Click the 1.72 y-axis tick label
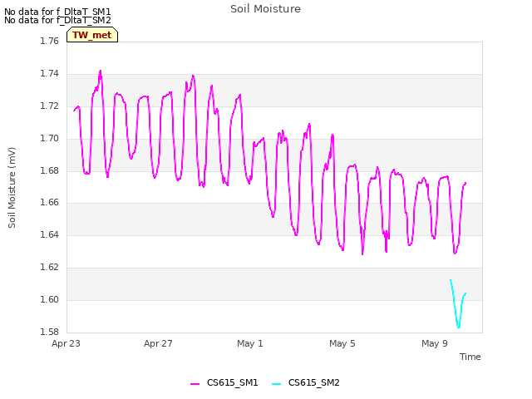The image size is (532, 399). click(50, 106)
